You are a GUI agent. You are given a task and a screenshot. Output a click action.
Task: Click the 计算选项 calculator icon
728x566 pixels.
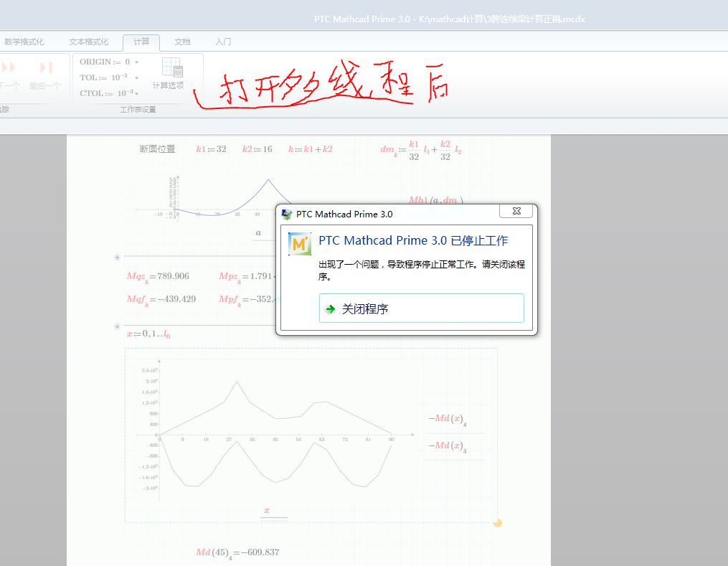[172, 67]
